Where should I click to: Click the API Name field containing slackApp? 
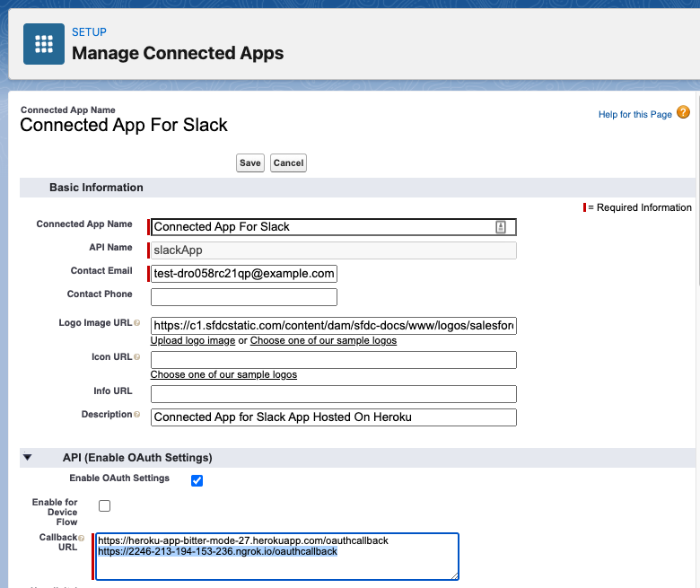(x=334, y=250)
